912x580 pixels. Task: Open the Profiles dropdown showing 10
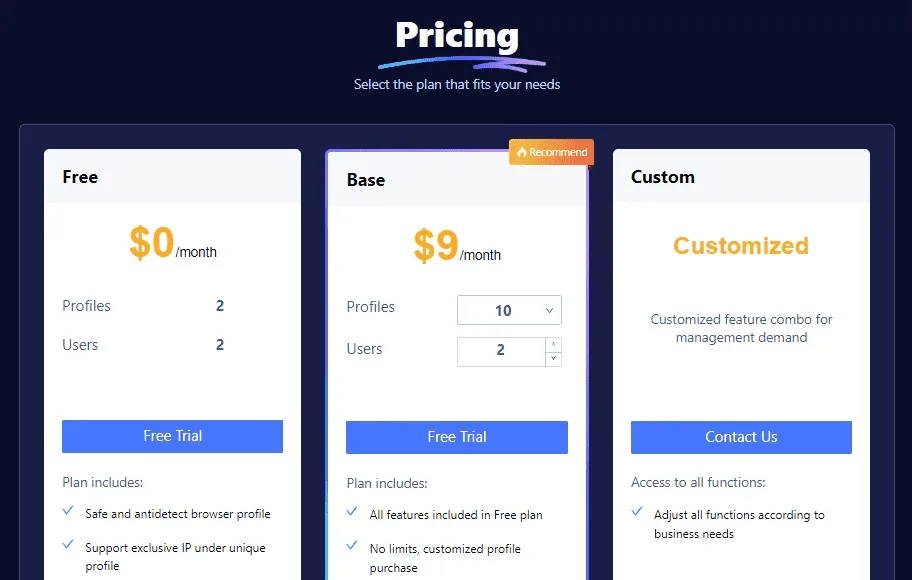click(x=510, y=310)
